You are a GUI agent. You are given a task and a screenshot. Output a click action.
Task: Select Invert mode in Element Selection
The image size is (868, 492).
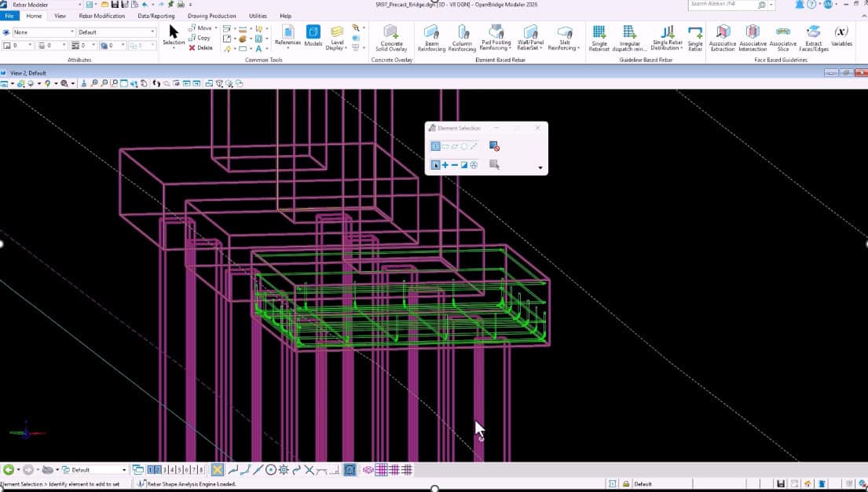tap(464, 164)
